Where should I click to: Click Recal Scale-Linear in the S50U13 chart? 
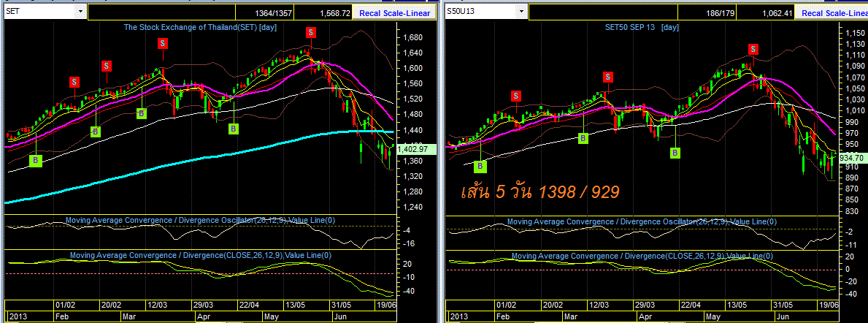tap(831, 12)
